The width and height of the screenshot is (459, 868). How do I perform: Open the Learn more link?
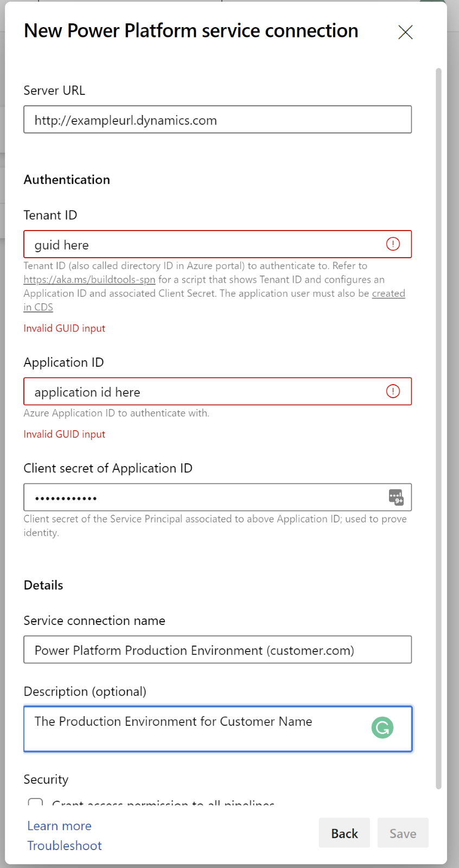59,826
